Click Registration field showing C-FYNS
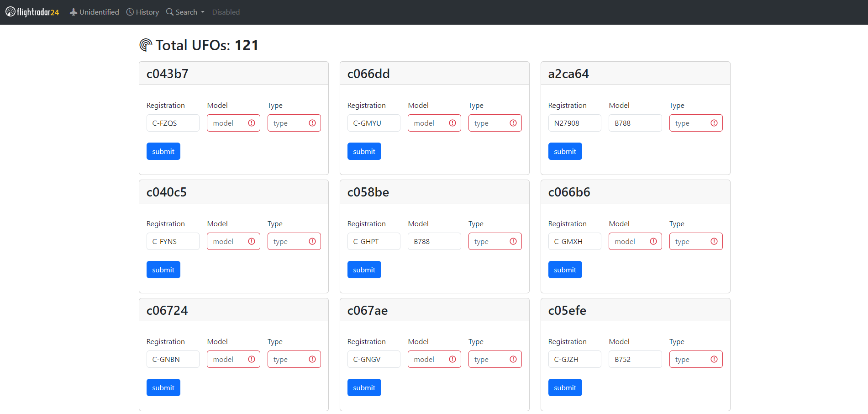 173,241
